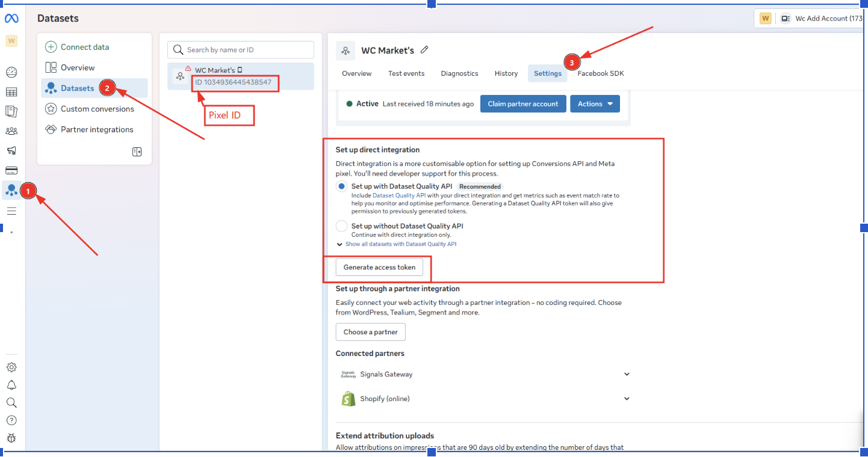Image resolution: width=868 pixels, height=457 pixels.
Task: Click the Recommended badge
Action: (480, 186)
